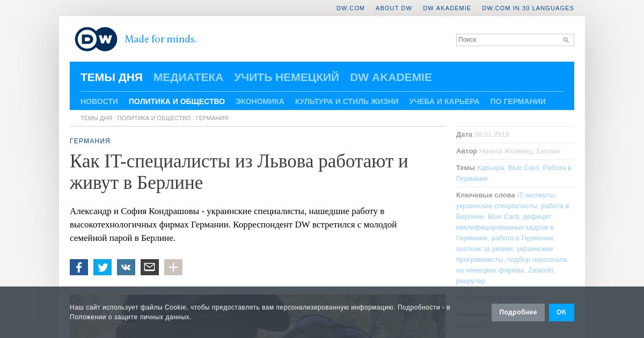Open DW AKADEMIE top link
Viewport: 644px width, 338px height.
point(447,8)
